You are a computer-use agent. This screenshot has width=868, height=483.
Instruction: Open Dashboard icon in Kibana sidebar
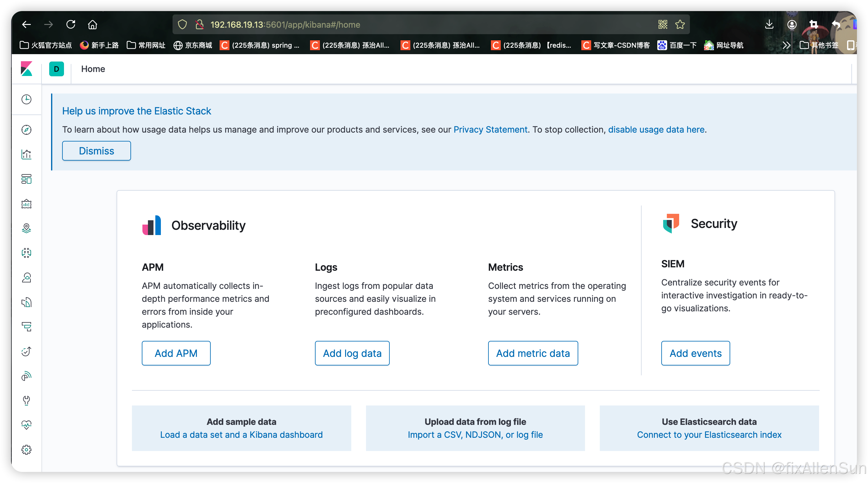pos(26,179)
